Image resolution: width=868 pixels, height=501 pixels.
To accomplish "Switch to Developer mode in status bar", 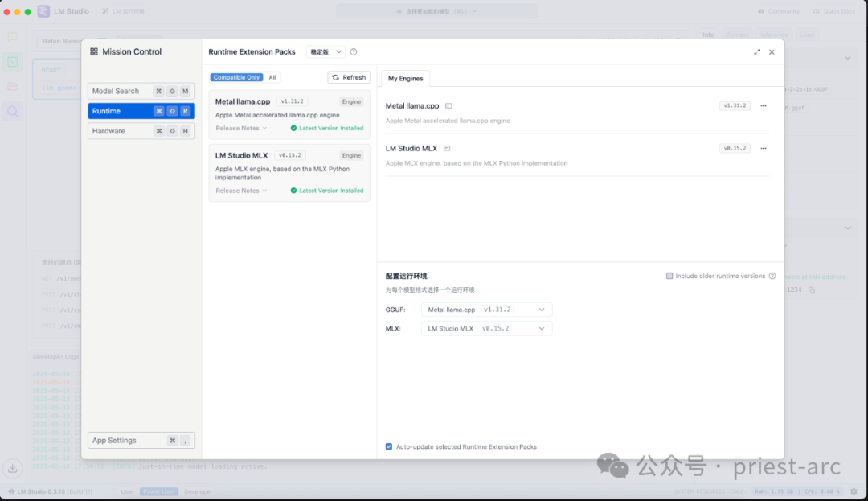I will coord(199,491).
